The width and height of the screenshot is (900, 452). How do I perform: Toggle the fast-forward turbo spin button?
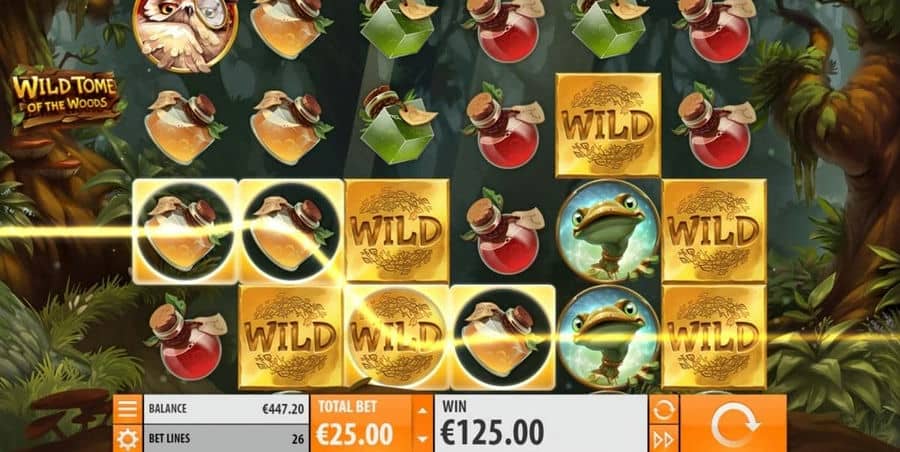[664, 439]
